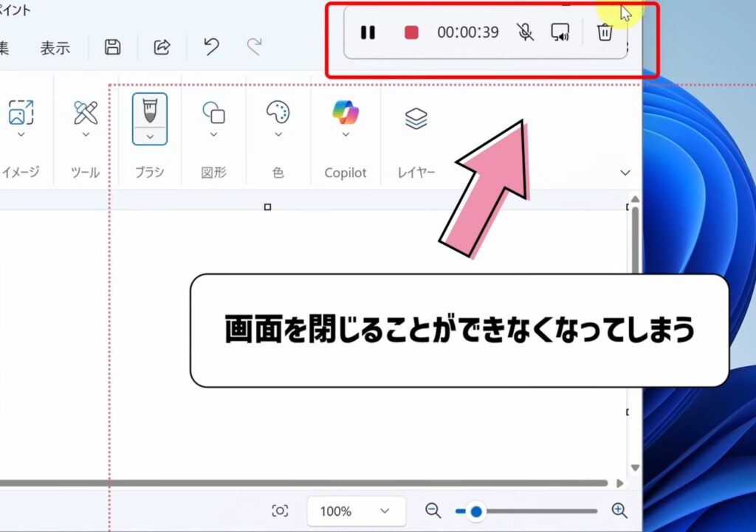756x532 pixels.
Task: Click the Share icon in the toolbar
Action: click(x=162, y=46)
